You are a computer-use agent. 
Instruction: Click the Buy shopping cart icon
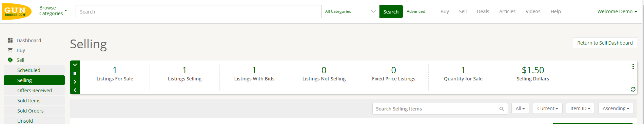tap(10, 50)
